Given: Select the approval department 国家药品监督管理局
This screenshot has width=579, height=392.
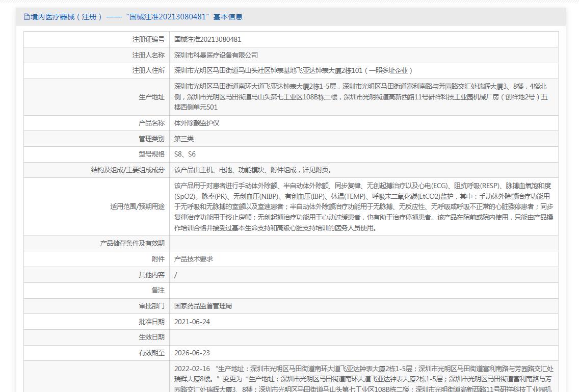Looking at the screenshot, I should (x=203, y=306).
